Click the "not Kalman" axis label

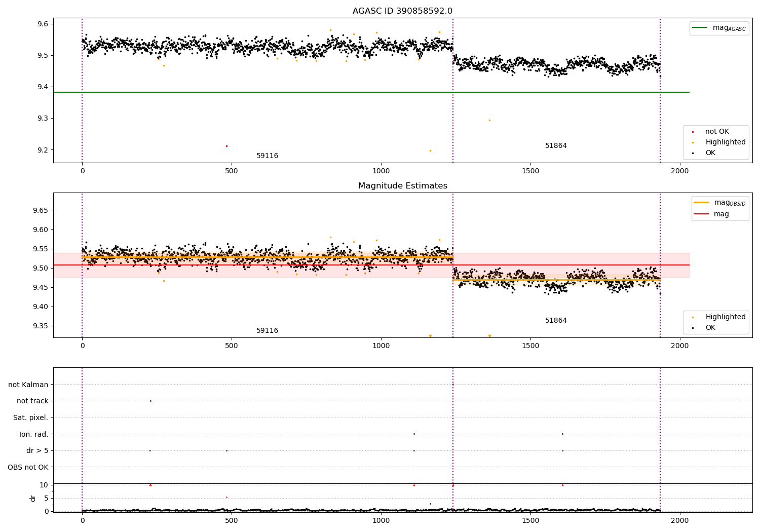[28, 385]
